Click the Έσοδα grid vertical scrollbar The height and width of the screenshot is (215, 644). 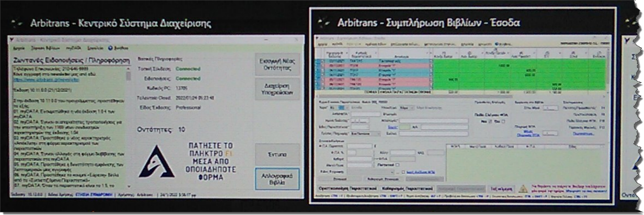pyautogui.click(x=607, y=71)
